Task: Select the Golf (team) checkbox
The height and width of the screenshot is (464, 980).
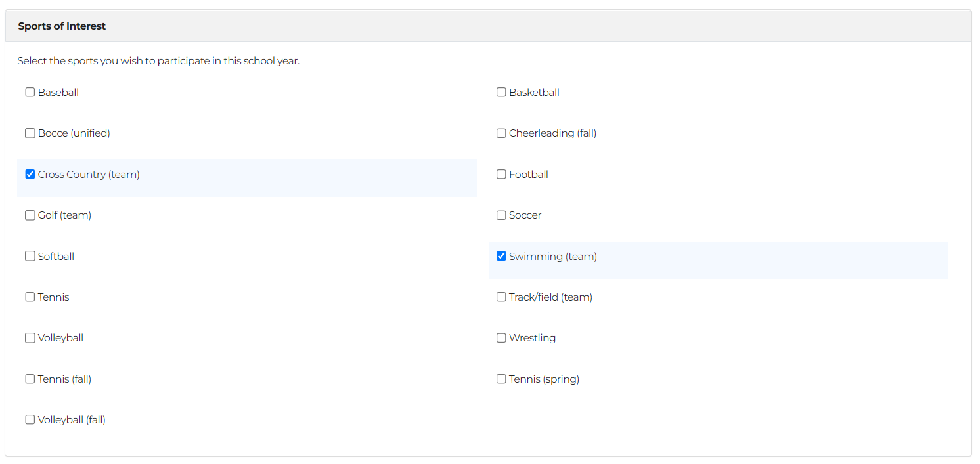Action: 30,215
